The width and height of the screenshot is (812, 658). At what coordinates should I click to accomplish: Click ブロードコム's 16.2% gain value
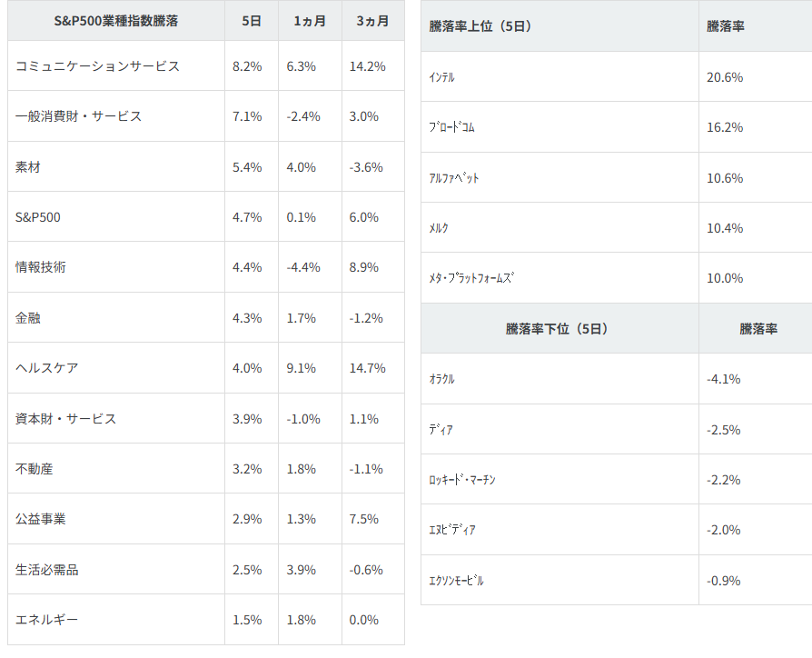pyautogui.click(x=725, y=127)
